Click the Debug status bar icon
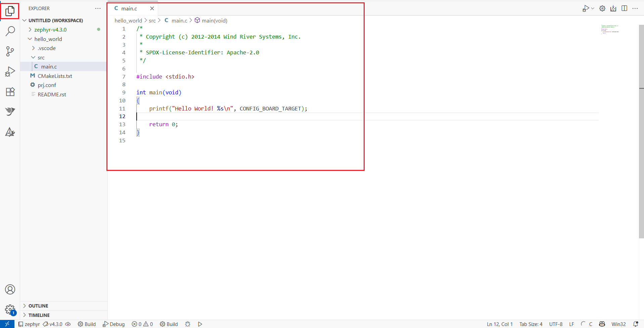Screen dimensions: 644x328 coord(113,324)
